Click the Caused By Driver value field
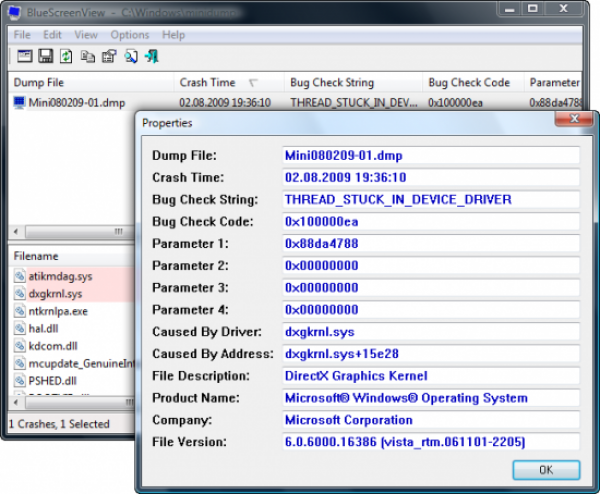The height and width of the screenshot is (494, 600). point(430,332)
